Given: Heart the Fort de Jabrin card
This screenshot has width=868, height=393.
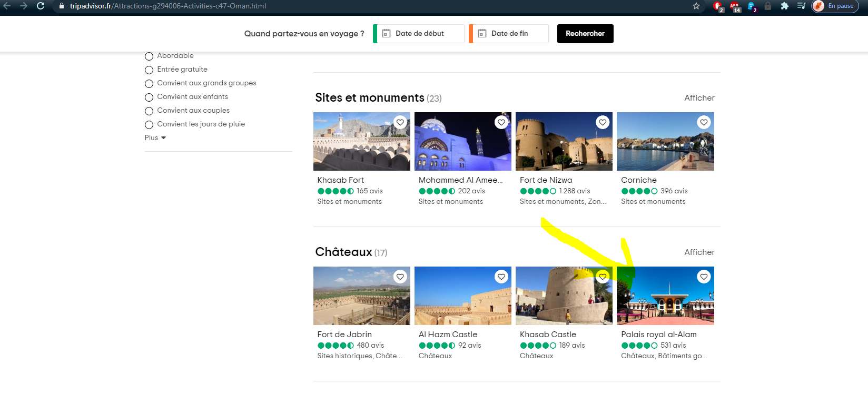Looking at the screenshot, I should 400,277.
